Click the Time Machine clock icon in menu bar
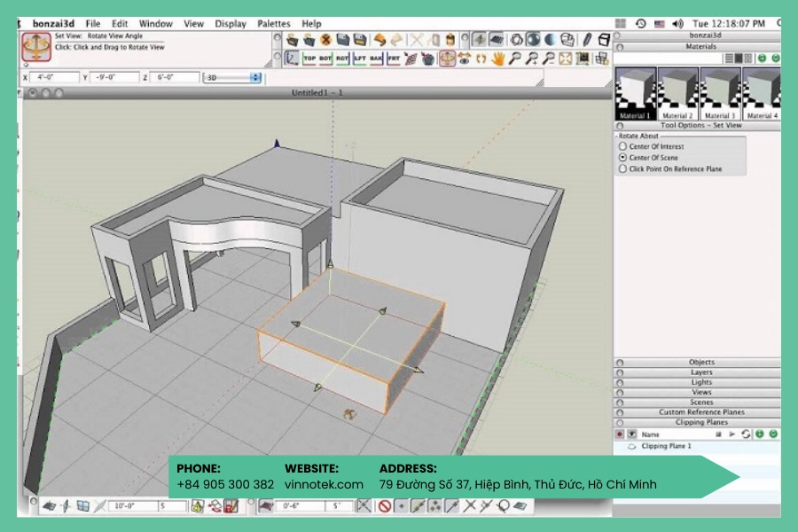Viewport: 798px width, 532px height. coord(641,23)
